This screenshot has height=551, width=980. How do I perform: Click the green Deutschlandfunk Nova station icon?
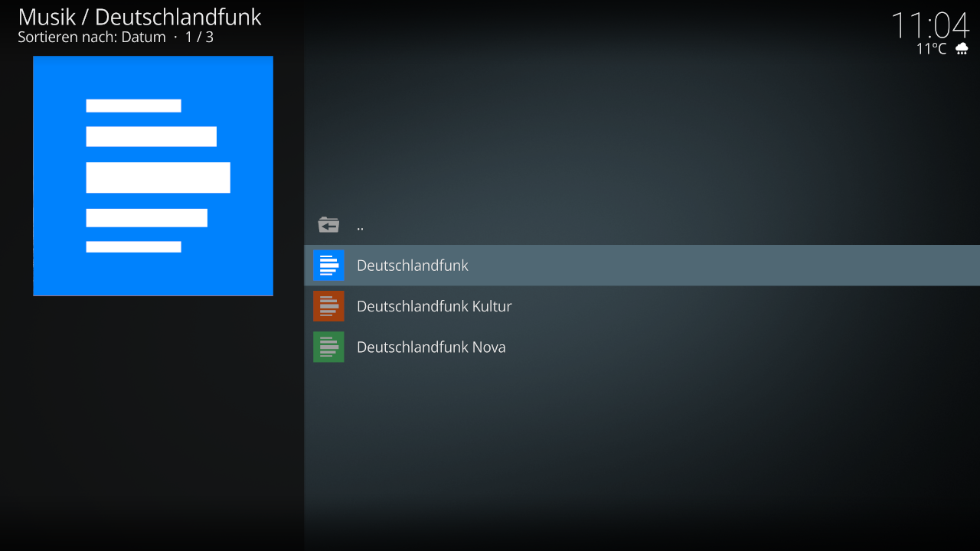tap(328, 347)
